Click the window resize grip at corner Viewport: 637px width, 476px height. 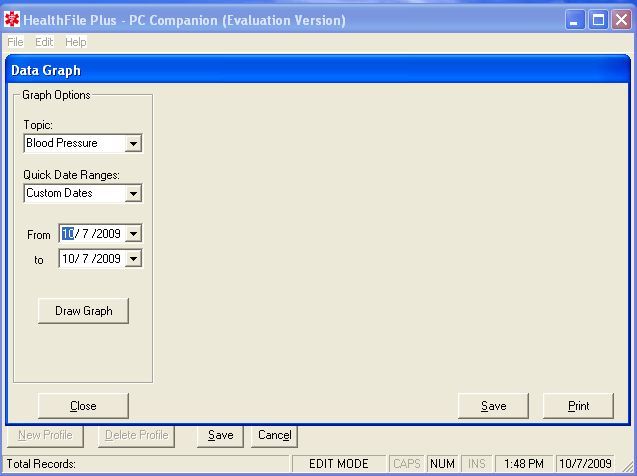pyautogui.click(x=627, y=467)
